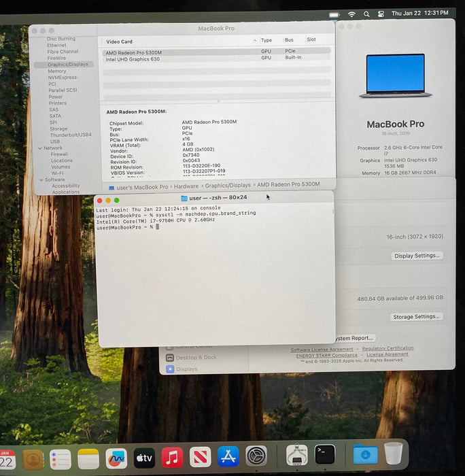
Task: Open Spotlight search from menu bar
Action: tap(366, 14)
